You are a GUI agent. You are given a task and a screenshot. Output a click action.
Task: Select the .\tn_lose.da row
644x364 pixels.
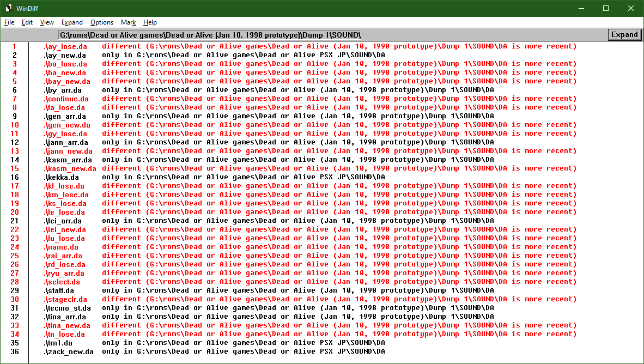[310, 334]
